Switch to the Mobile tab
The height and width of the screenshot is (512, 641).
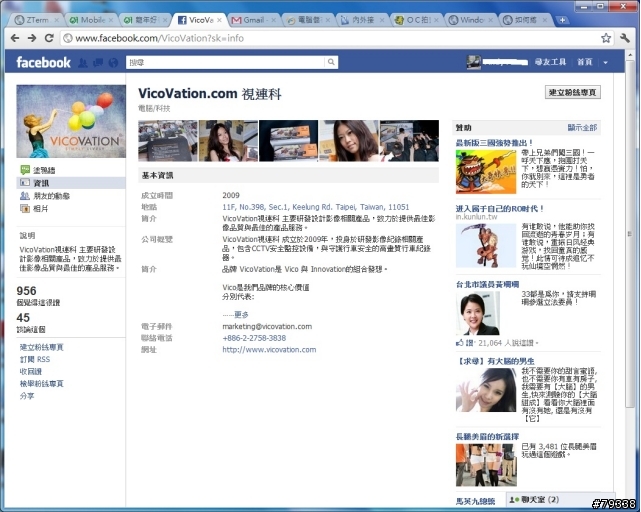coord(91,20)
